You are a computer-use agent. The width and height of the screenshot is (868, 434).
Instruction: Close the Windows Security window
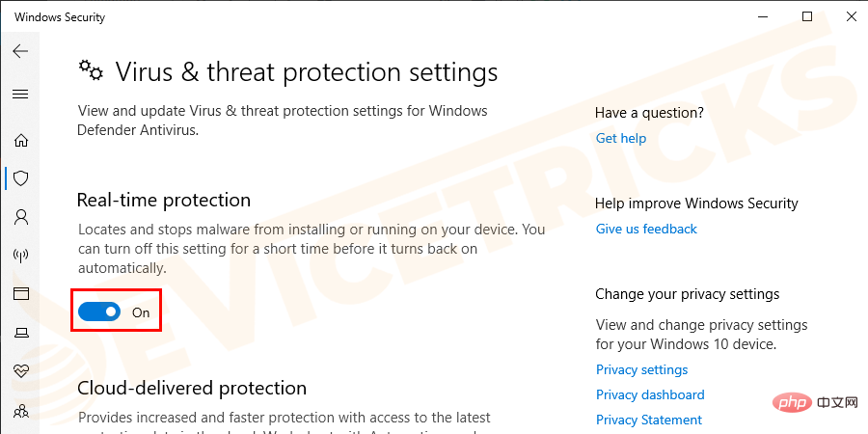pyautogui.click(x=850, y=16)
